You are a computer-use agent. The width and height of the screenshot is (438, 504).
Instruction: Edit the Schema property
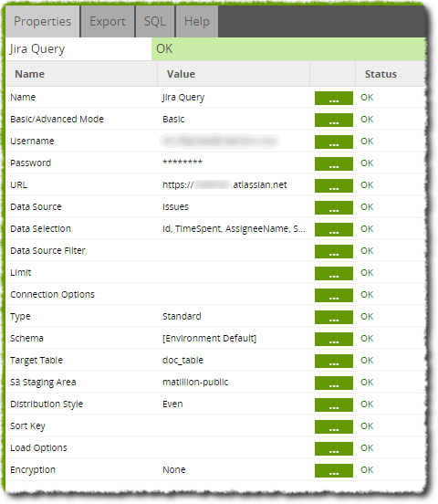pyautogui.click(x=334, y=339)
